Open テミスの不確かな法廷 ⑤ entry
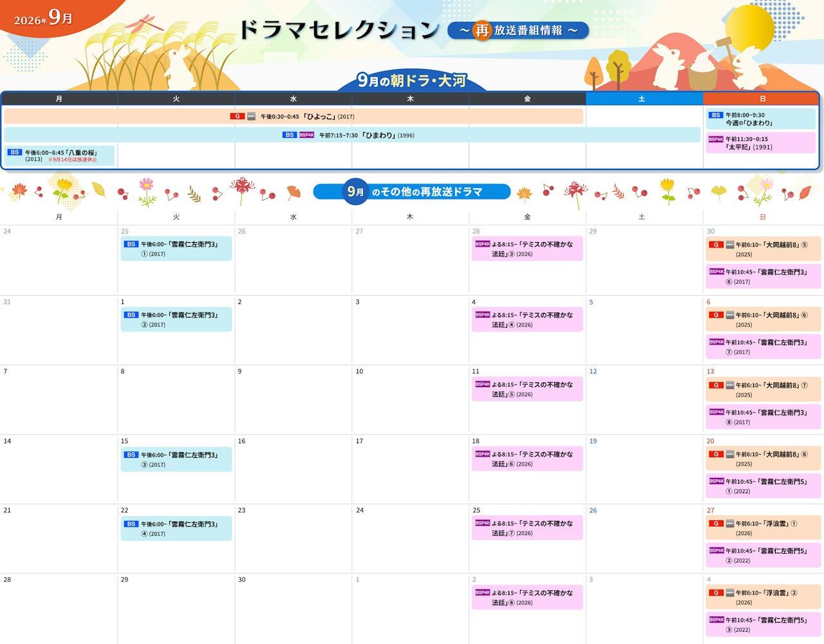824x644 pixels. pyautogui.click(x=527, y=389)
